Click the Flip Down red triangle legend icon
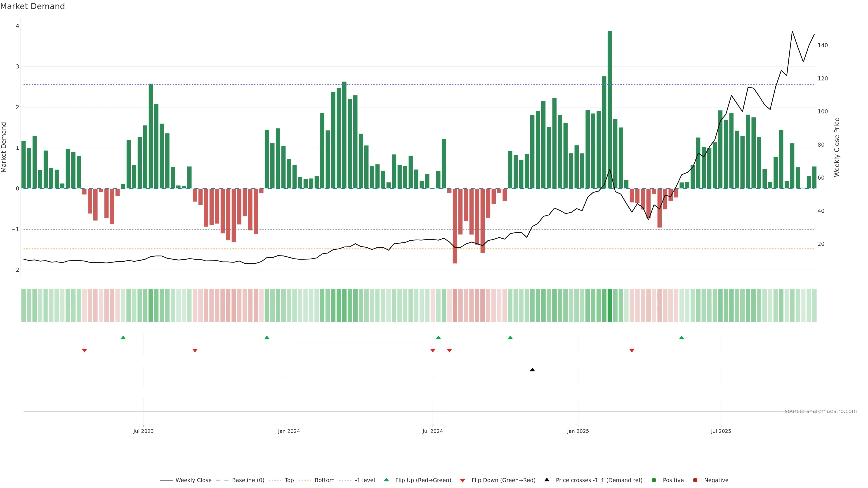The width and height of the screenshot is (868, 488). click(463, 480)
